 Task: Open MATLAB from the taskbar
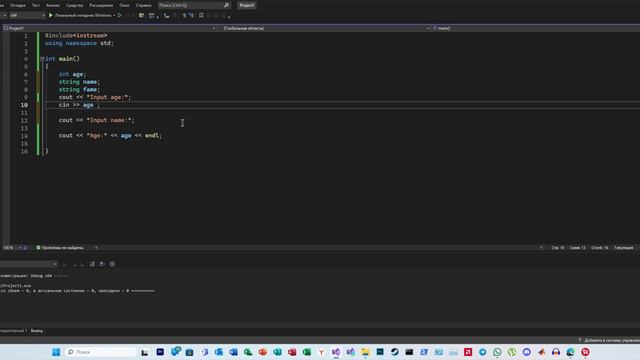pos(541,352)
